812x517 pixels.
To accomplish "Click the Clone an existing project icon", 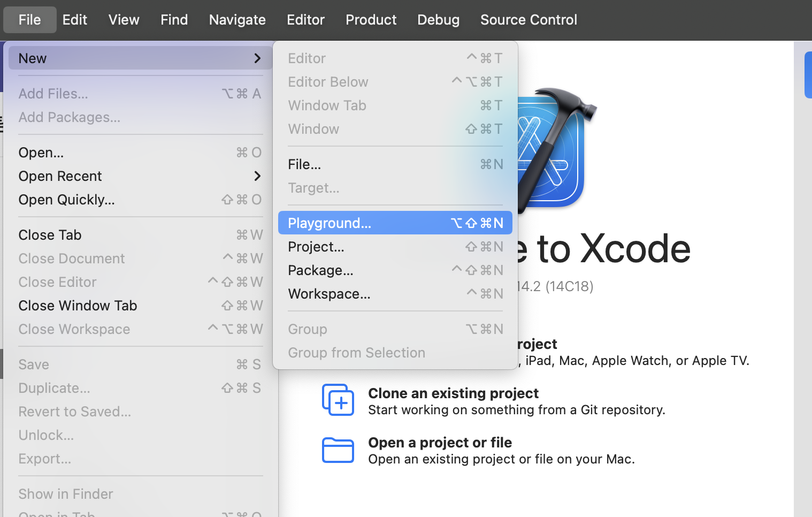I will (338, 400).
